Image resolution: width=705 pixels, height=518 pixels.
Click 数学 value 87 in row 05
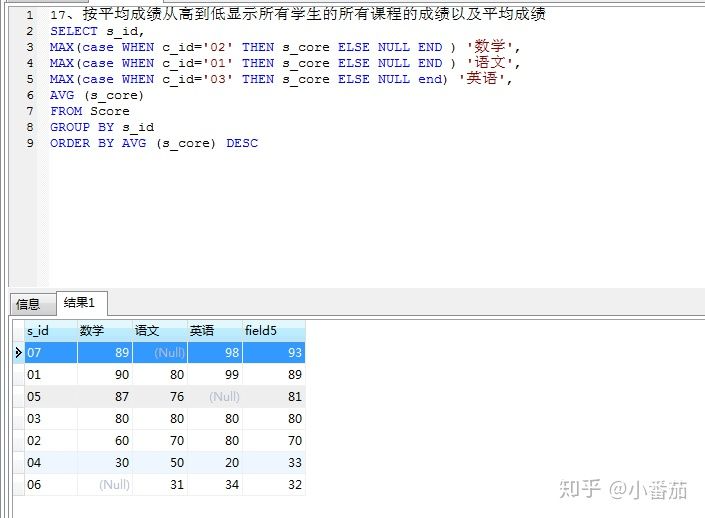pos(105,397)
